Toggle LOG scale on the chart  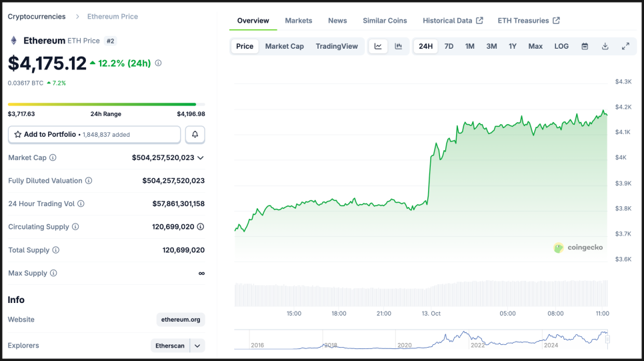click(561, 46)
